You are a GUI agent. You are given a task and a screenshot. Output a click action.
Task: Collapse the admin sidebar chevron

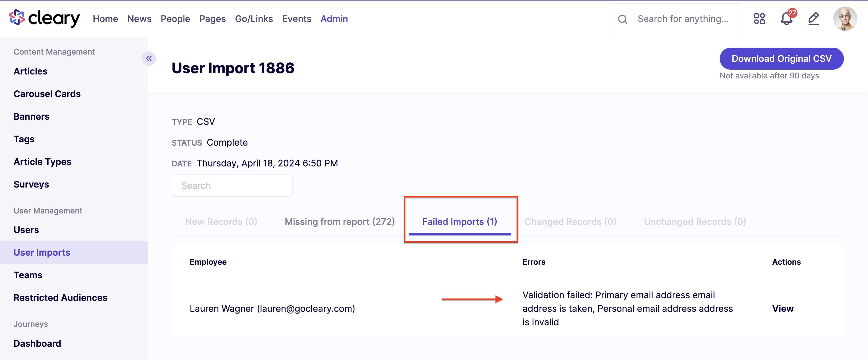[149, 59]
